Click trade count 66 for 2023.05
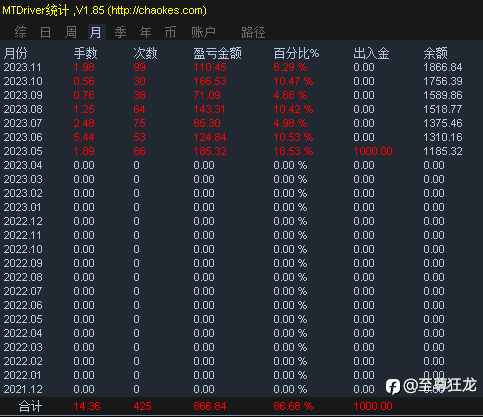 [x=139, y=151]
